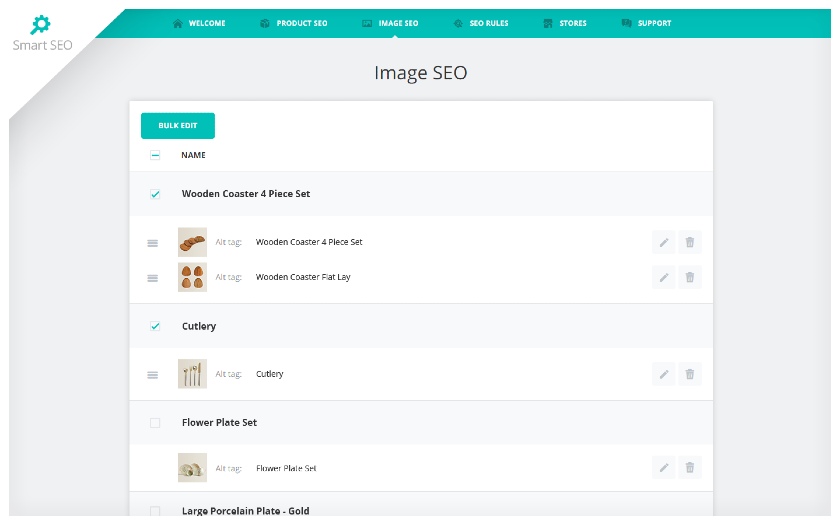Image resolution: width=840 pixels, height=525 pixels.
Task: Click the Cutlery product thumbnail
Action: [x=192, y=374]
